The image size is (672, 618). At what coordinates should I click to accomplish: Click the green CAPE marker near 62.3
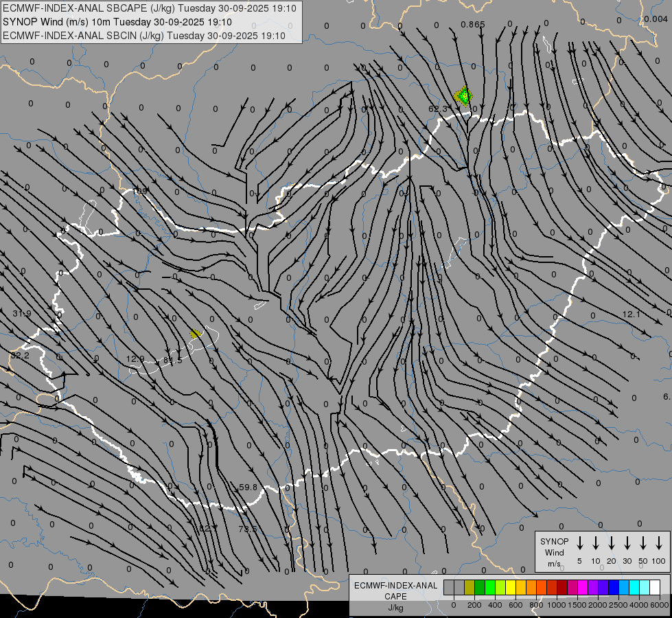(x=464, y=95)
